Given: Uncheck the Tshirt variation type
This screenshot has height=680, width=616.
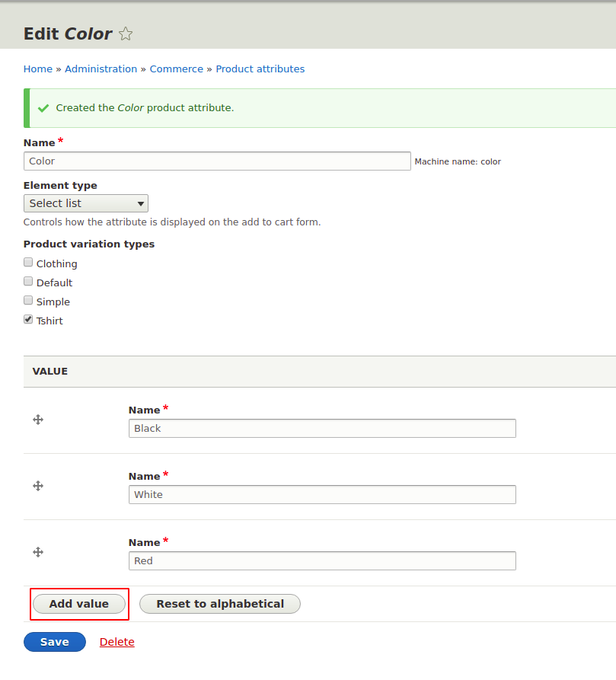Looking at the screenshot, I should click(x=28, y=320).
